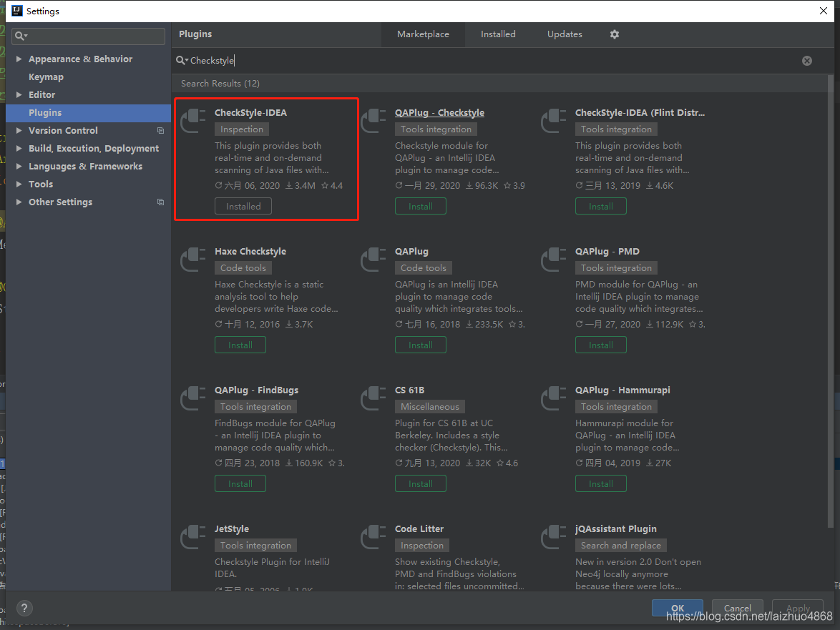The height and width of the screenshot is (630, 840).
Task: Select Keymap in the settings tree
Action: pyautogui.click(x=46, y=77)
